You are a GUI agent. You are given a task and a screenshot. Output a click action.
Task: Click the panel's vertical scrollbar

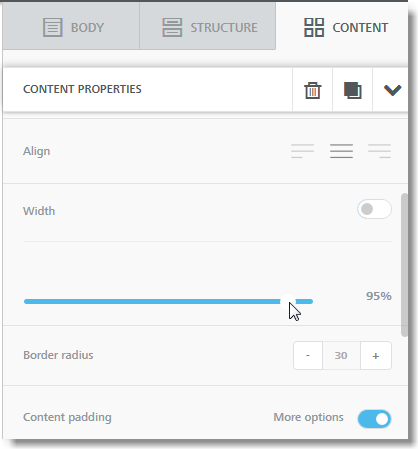pyautogui.click(x=404, y=265)
